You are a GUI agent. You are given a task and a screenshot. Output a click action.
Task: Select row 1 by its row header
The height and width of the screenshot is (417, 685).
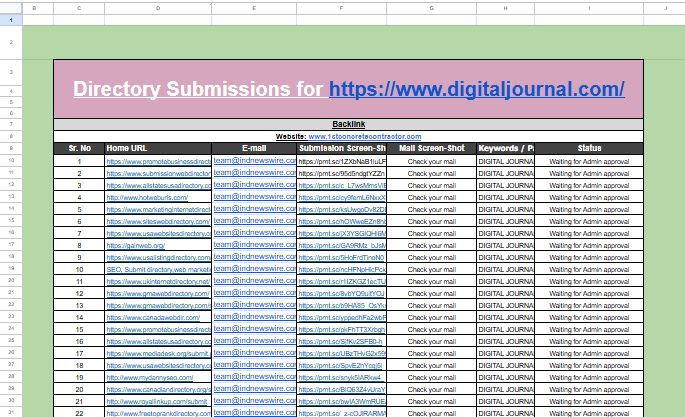tap(11, 20)
